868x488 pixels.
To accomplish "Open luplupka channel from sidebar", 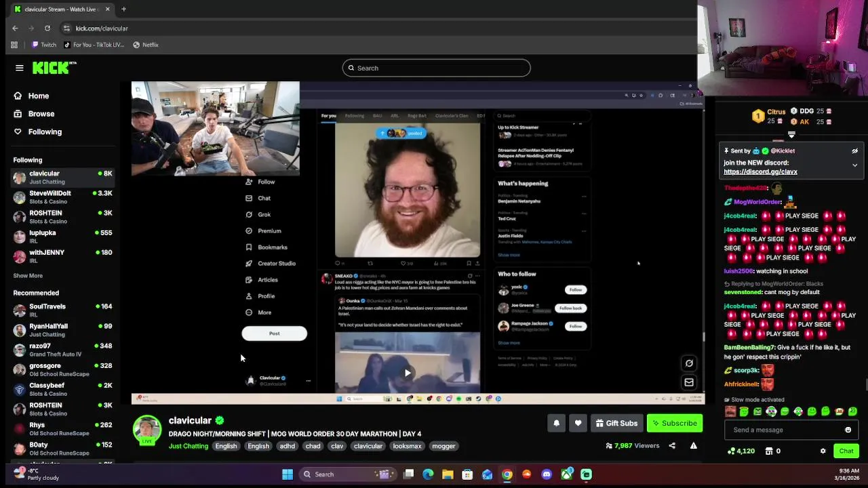I will (62, 237).
